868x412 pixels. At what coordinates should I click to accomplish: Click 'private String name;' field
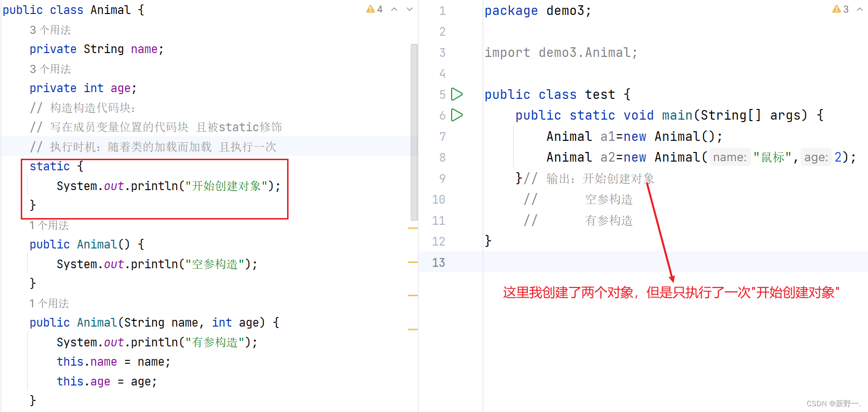point(96,49)
